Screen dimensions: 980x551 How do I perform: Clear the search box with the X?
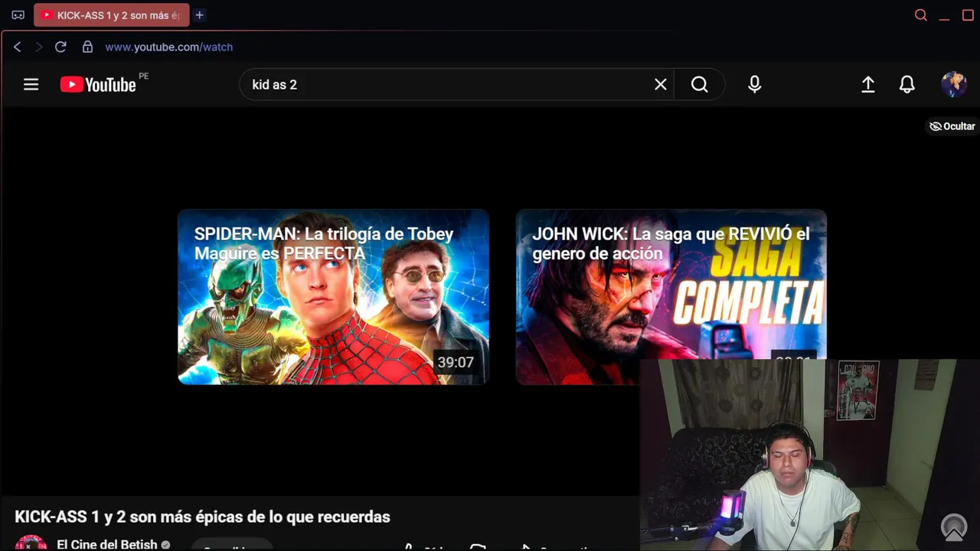click(x=661, y=85)
